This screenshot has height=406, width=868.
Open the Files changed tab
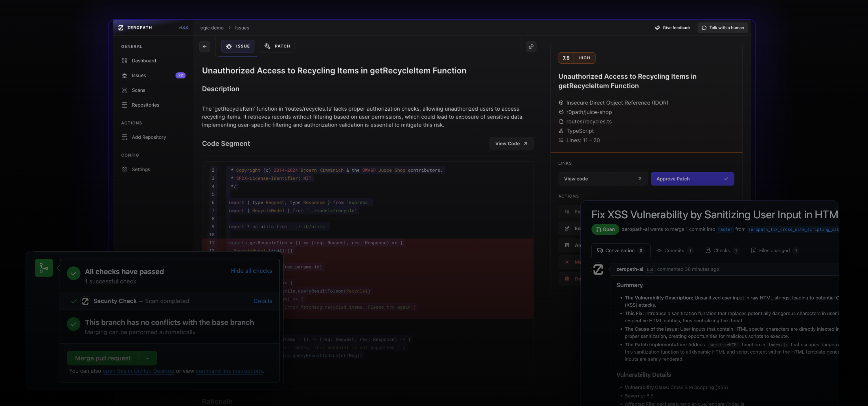pos(774,250)
